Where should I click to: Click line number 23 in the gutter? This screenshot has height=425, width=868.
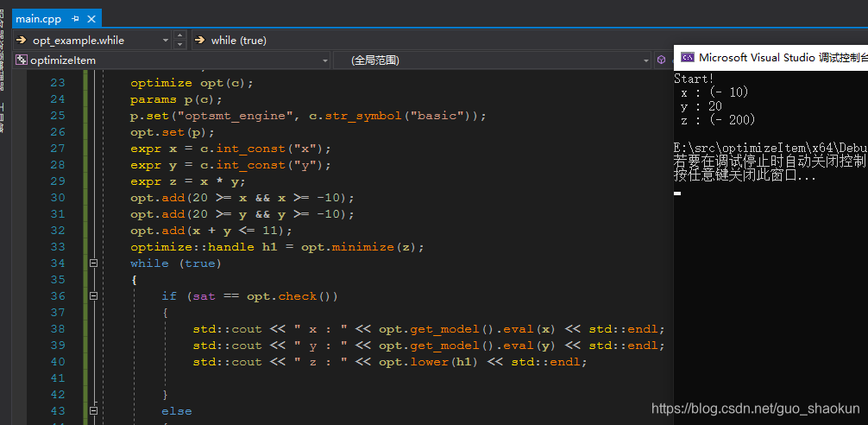tap(58, 83)
